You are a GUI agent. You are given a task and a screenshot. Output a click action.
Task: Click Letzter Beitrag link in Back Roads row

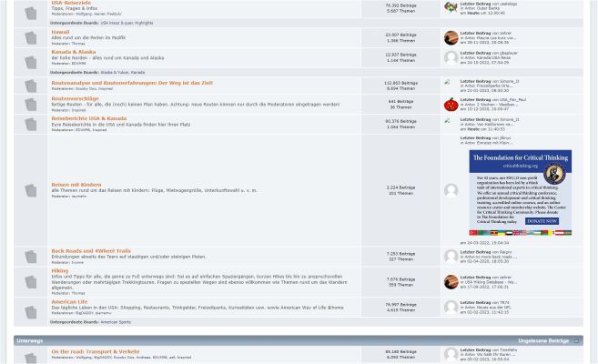[x=475, y=252]
